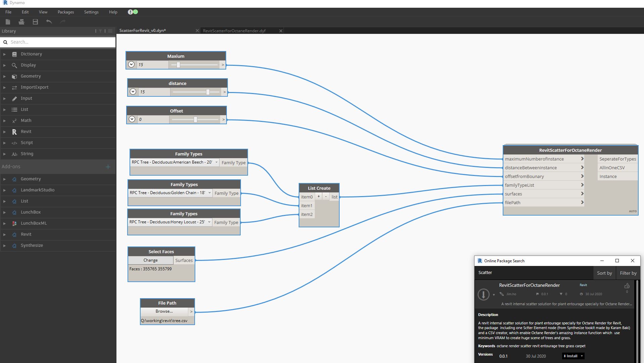Expand the Offset slider settings chevron
This screenshot has height=363, width=644.
coord(132,119)
